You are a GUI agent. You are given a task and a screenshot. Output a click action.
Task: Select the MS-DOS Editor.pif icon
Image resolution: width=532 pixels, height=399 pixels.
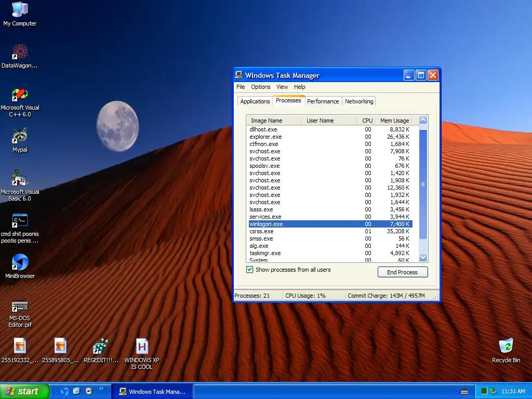point(20,312)
